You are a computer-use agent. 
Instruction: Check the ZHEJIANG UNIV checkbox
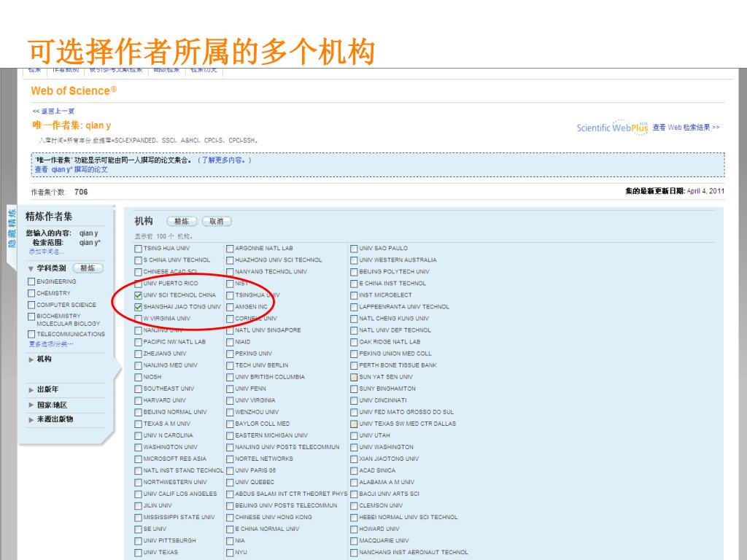pos(138,354)
